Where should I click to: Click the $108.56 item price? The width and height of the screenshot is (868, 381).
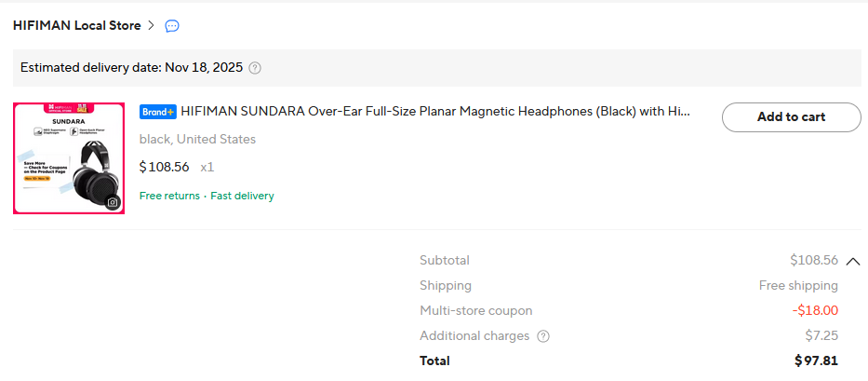(x=165, y=167)
